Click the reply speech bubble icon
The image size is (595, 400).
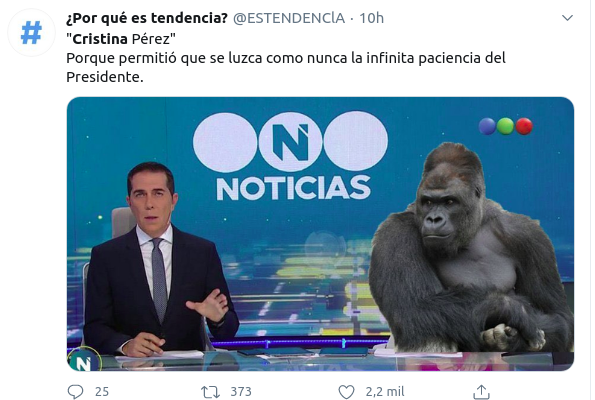tap(75, 391)
